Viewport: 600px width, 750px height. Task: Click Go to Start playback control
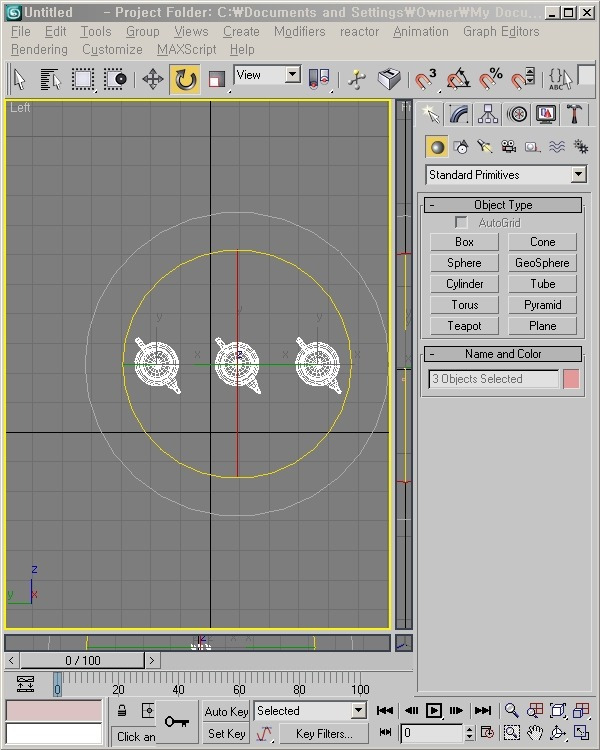385,711
